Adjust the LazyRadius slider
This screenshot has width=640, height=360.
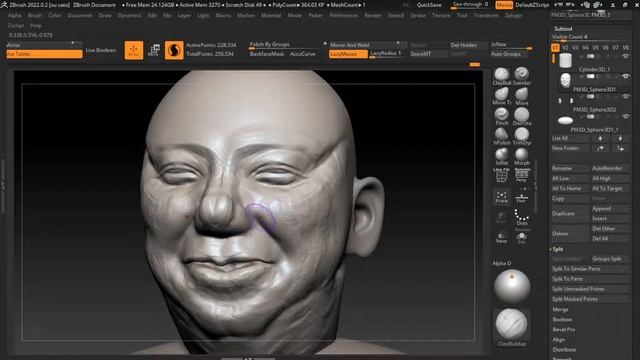387,54
